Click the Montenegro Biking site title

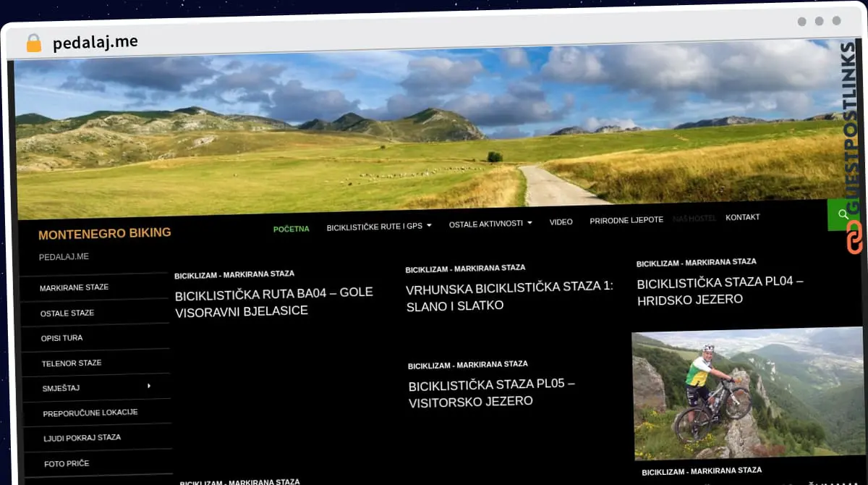pos(104,233)
